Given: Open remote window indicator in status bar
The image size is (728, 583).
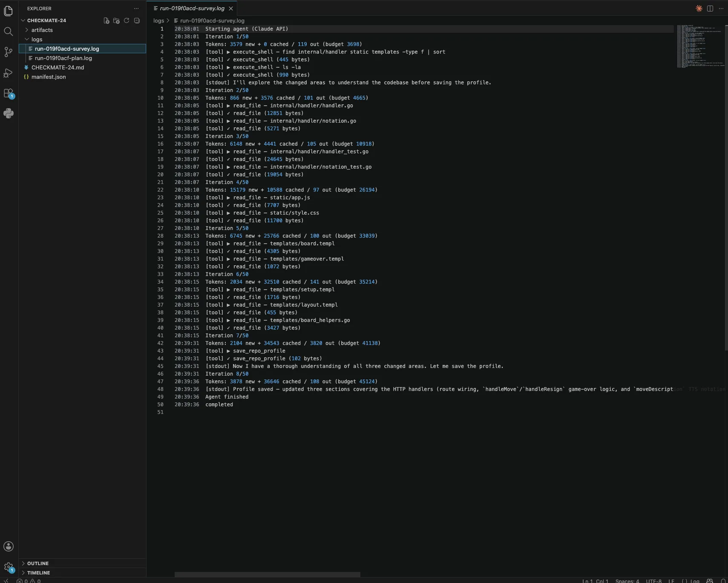Looking at the screenshot, I should [6, 581].
